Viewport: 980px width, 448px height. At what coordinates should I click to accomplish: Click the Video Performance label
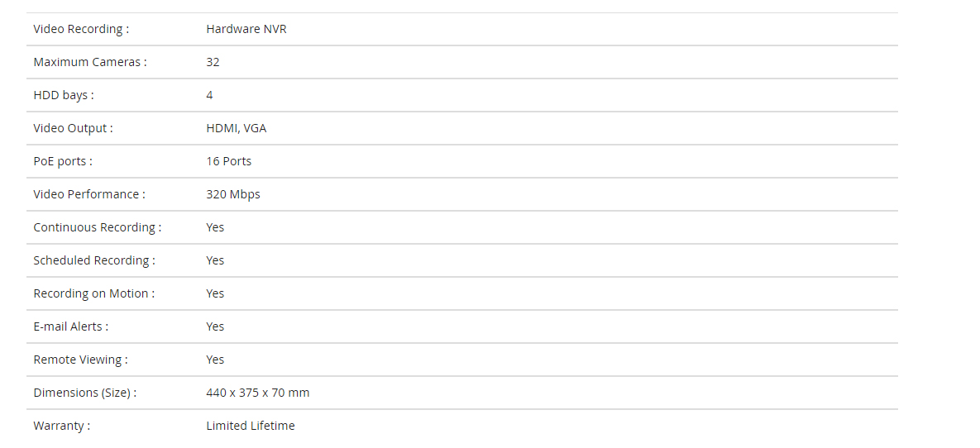tap(89, 195)
